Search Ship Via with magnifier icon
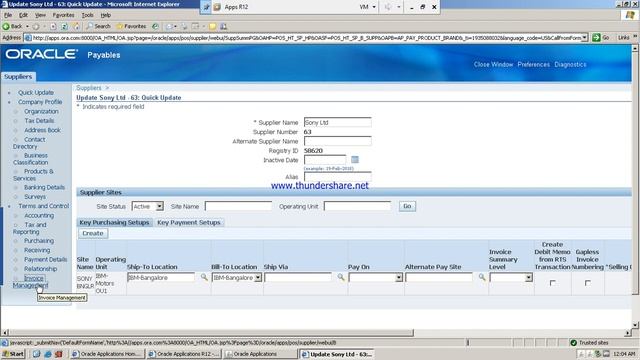 [x=341, y=277]
